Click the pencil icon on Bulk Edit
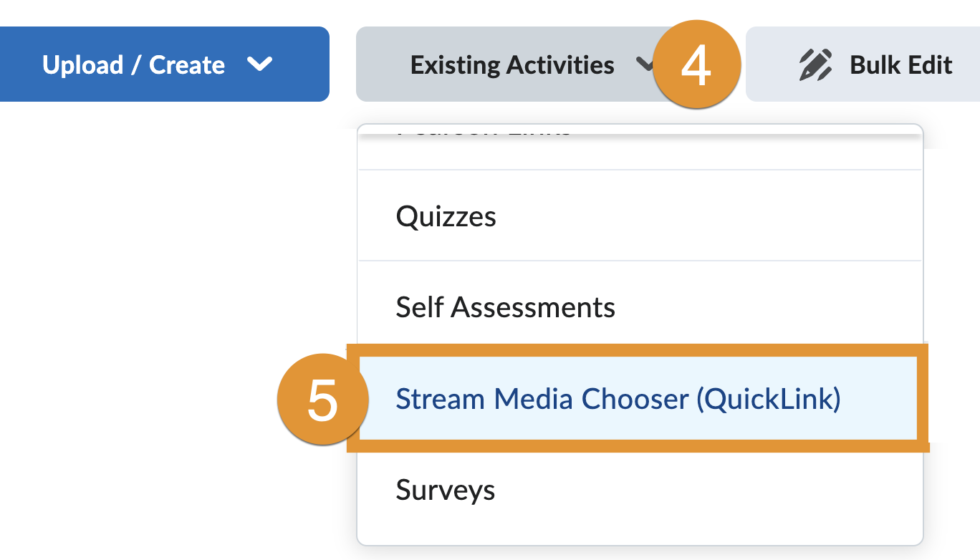The image size is (980, 560). [x=815, y=65]
